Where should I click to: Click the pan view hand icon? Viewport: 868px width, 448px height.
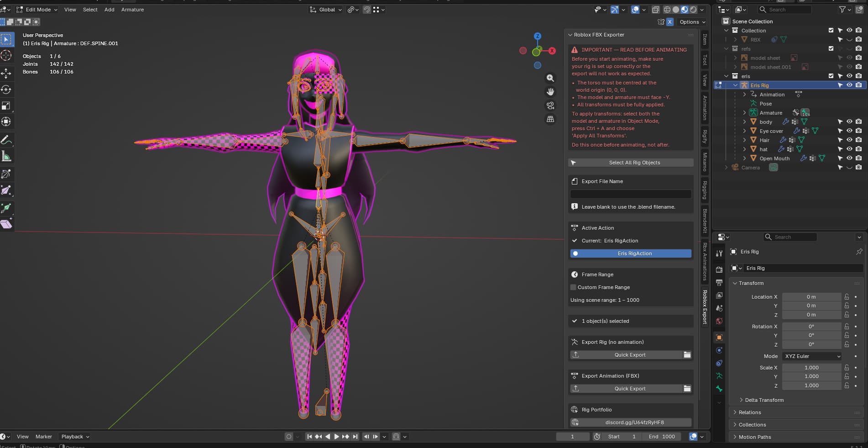tap(550, 92)
